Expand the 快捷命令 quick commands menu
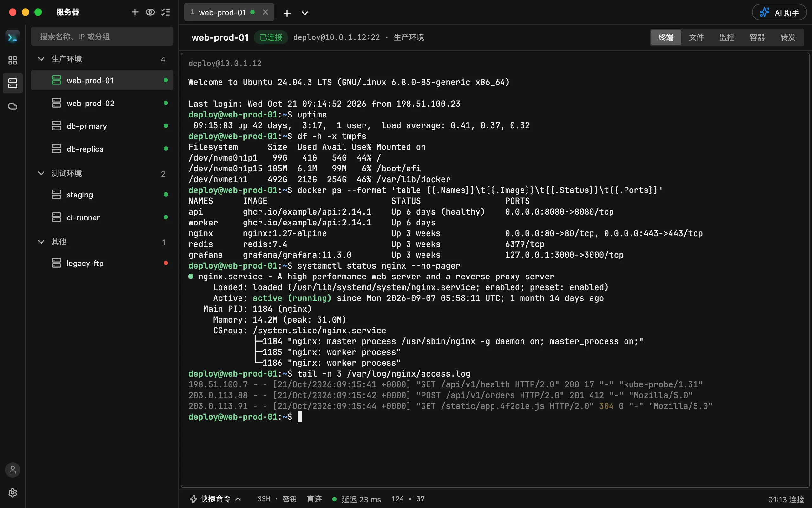 pos(215,499)
